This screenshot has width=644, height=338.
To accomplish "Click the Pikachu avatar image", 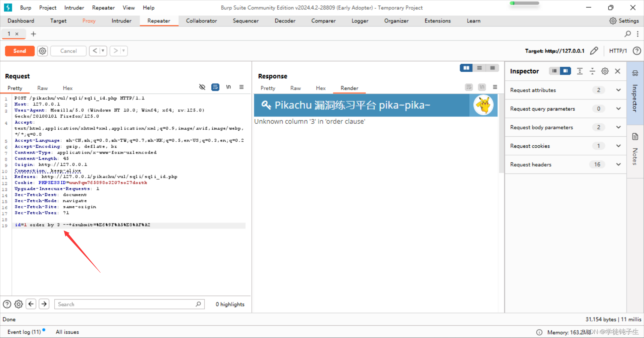I will tap(483, 105).
